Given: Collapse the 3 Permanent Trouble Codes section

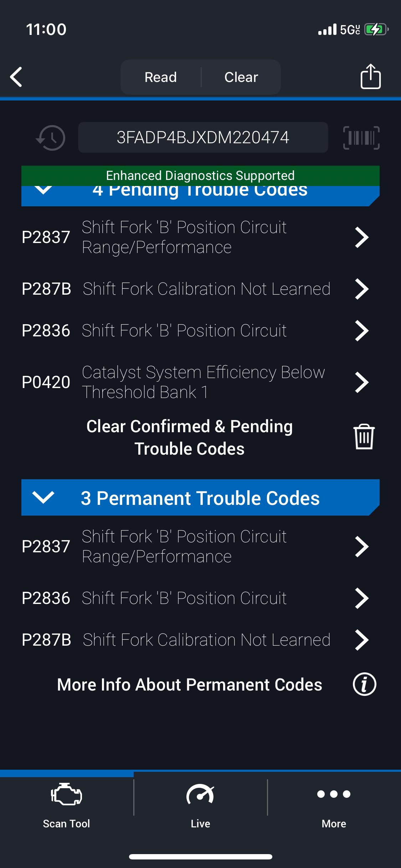Looking at the screenshot, I should (x=43, y=497).
